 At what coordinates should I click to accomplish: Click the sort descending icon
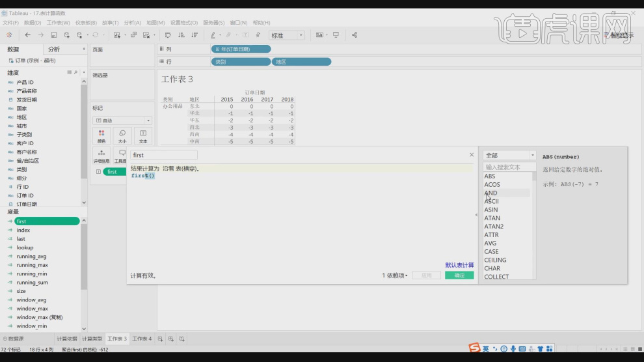tap(195, 35)
